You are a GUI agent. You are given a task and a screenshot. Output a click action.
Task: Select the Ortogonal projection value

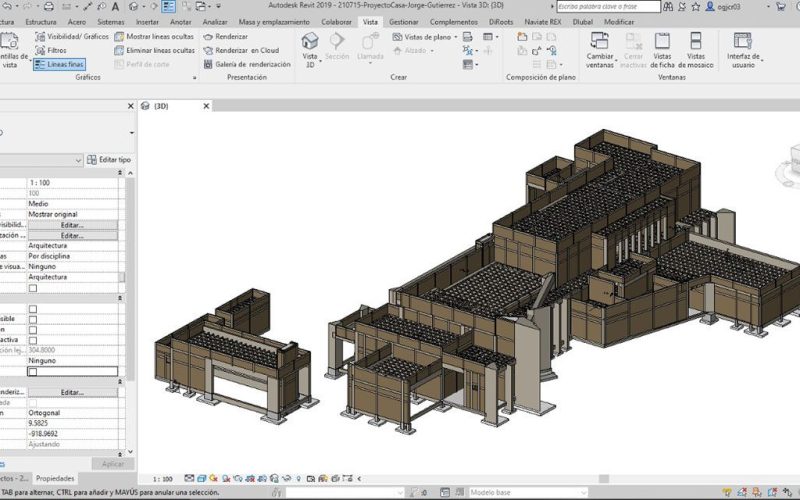(x=72, y=413)
